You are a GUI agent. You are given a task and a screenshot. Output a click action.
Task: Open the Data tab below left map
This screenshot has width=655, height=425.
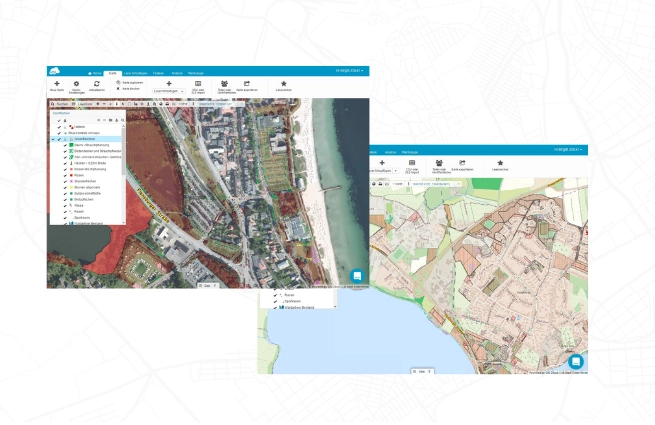click(x=208, y=285)
